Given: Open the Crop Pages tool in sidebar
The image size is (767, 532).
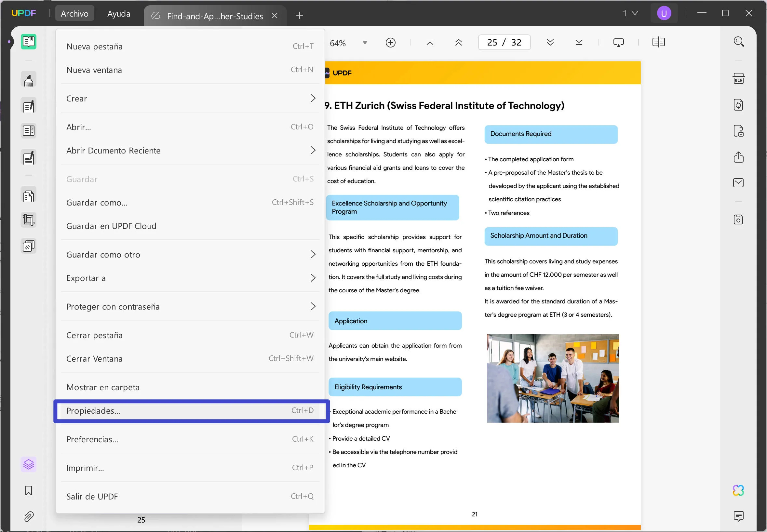Looking at the screenshot, I should click(29, 220).
